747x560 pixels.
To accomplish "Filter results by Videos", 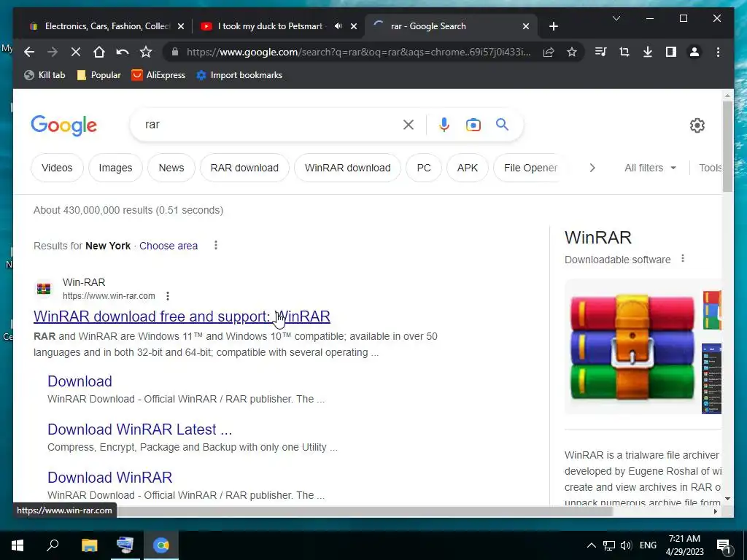I will 57,168.
